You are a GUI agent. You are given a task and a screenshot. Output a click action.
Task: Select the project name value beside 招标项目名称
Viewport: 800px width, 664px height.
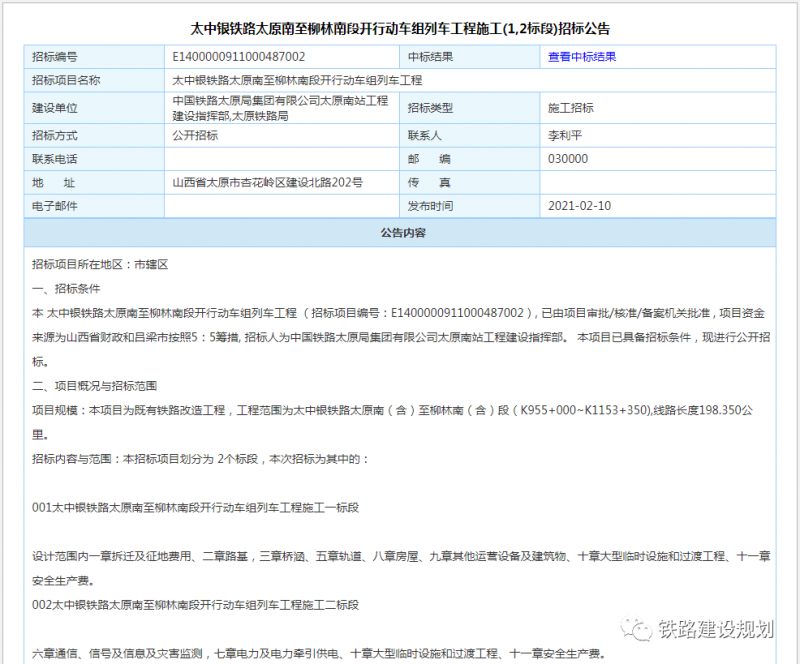click(297, 80)
